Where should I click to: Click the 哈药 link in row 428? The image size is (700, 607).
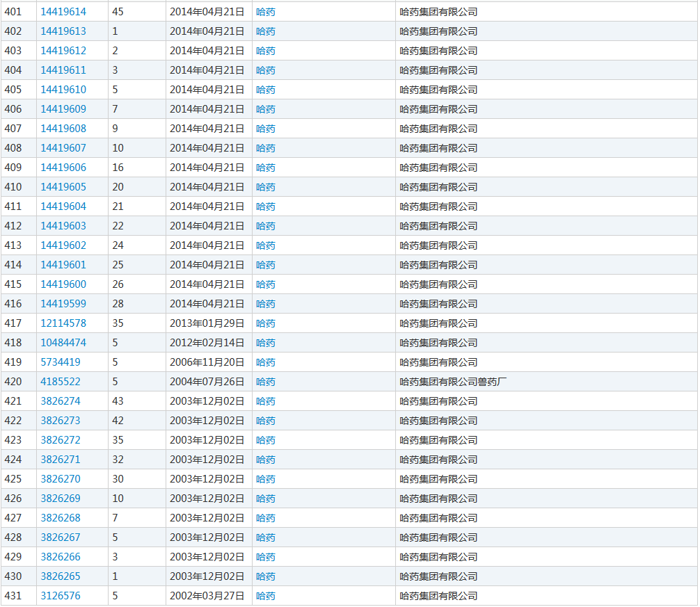(x=266, y=537)
